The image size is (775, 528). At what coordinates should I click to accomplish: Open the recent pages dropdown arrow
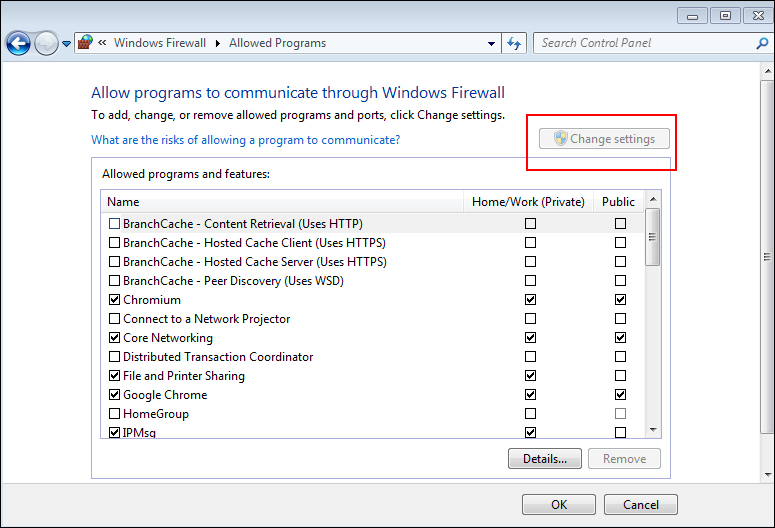66,44
